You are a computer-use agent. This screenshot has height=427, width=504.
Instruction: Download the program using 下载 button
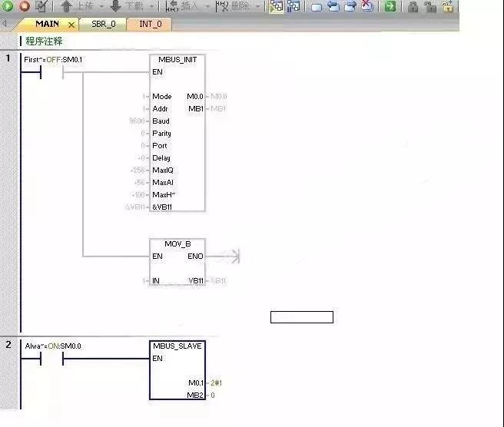[127, 6]
